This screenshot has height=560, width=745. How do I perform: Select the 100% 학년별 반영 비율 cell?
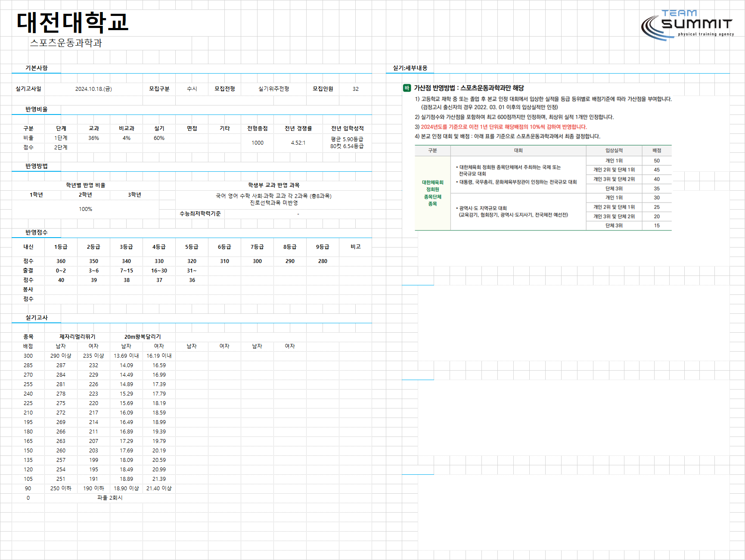point(85,209)
